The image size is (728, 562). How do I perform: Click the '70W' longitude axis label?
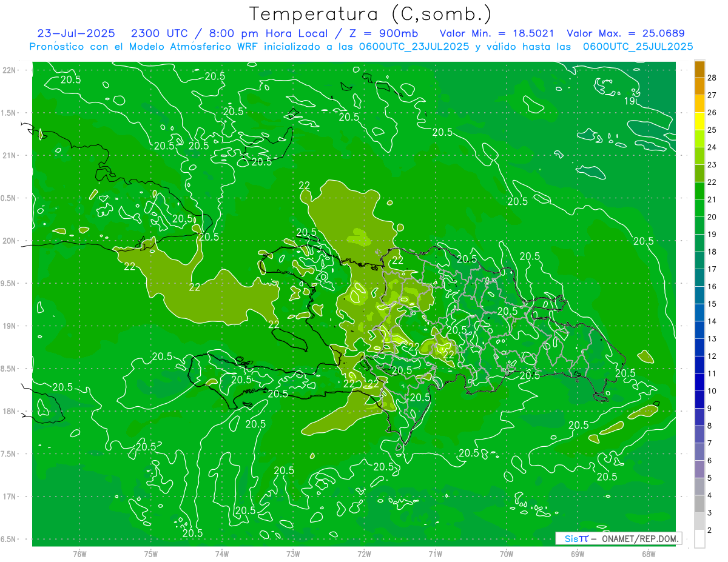coord(507,554)
